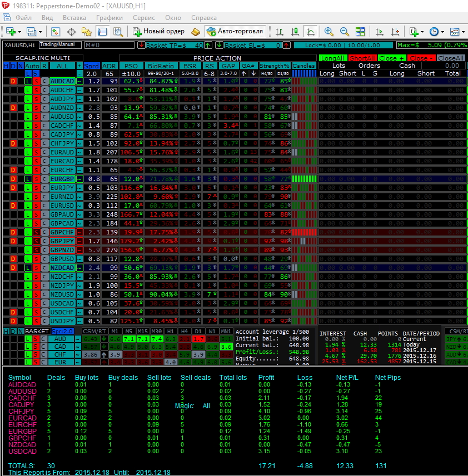The height and width of the screenshot is (476, 468).
Task: Open the Справка menu
Action: 204,18
